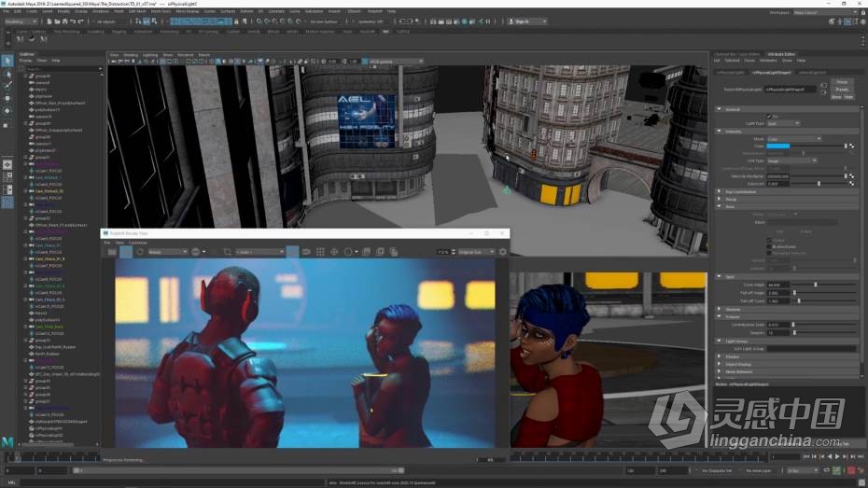
Task: Click the Redo arrow in the status line
Action: click(x=80, y=21)
